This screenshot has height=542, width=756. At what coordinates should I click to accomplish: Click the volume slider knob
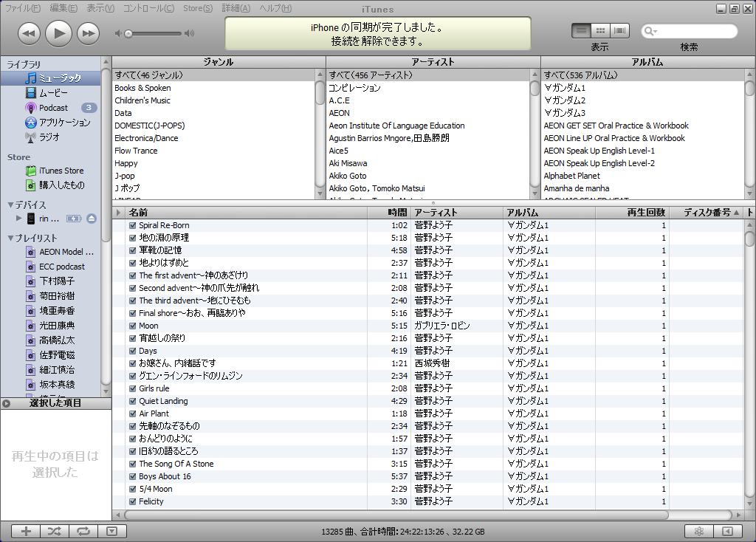[x=128, y=34]
